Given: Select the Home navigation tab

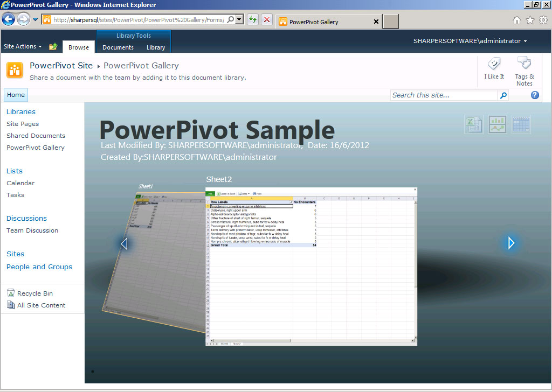Looking at the screenshot, I should coord(16,95).
